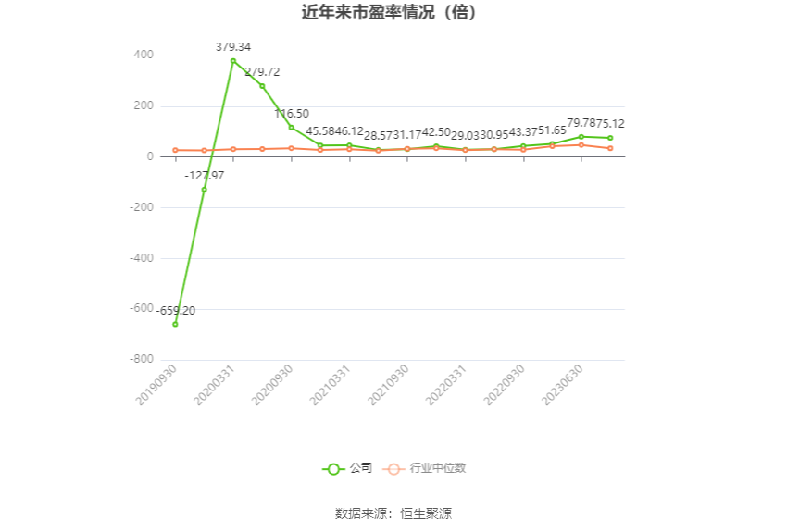787x532 pixels.
Task: Select the -127.97 data point marker
Action: [x=205, y=190]
